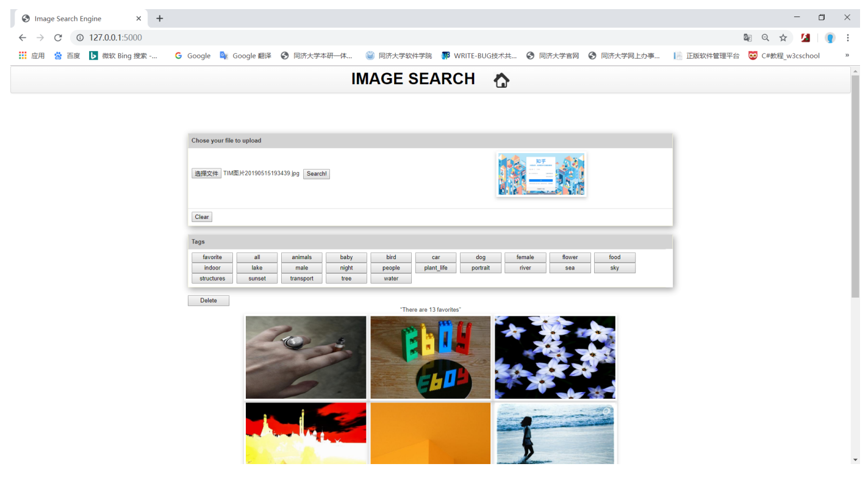Viewport: 868px width, 497px height.
Task: Open the blue flowers photo
Action: tap(555, 357)
